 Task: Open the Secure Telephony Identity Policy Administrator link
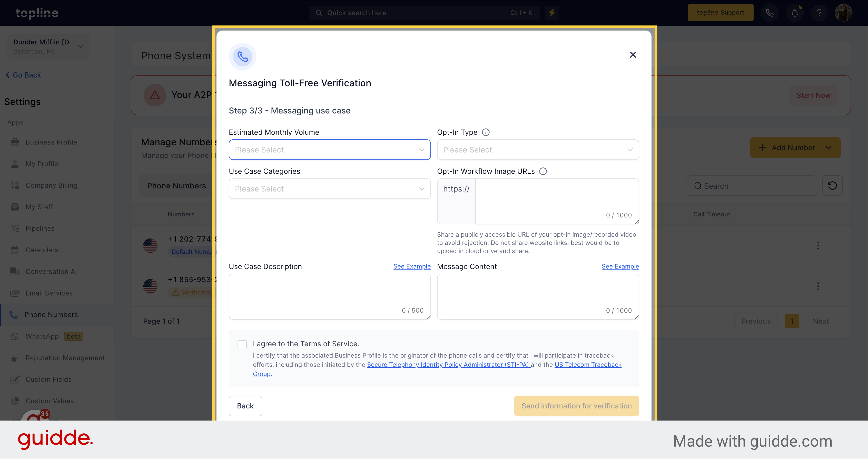pyautogui.click(x=448, y=365)
